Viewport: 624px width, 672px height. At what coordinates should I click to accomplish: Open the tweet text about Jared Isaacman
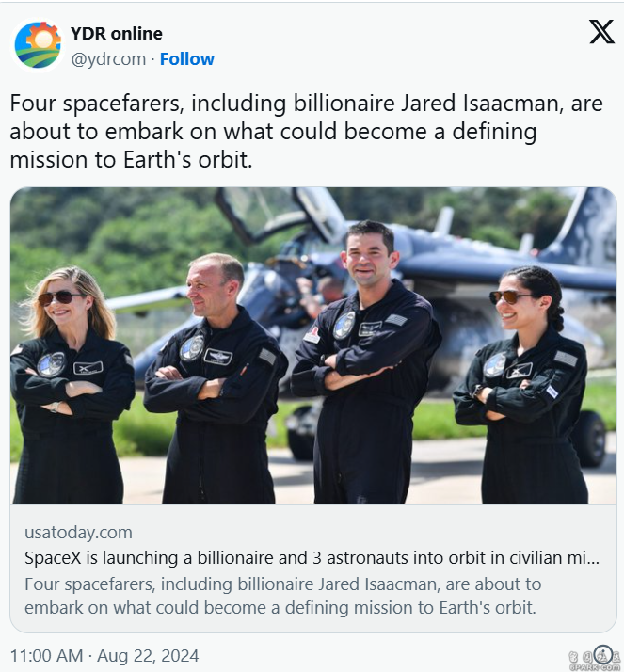(306, 131)
